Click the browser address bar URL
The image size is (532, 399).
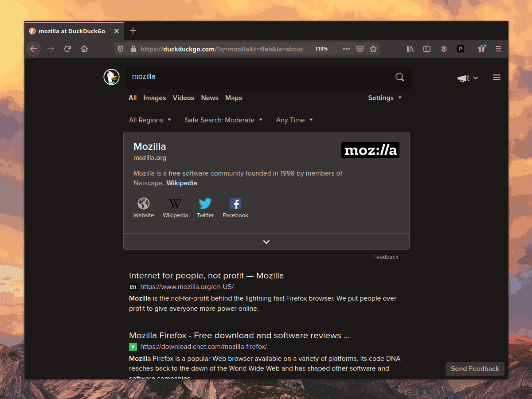coord(222,49)
